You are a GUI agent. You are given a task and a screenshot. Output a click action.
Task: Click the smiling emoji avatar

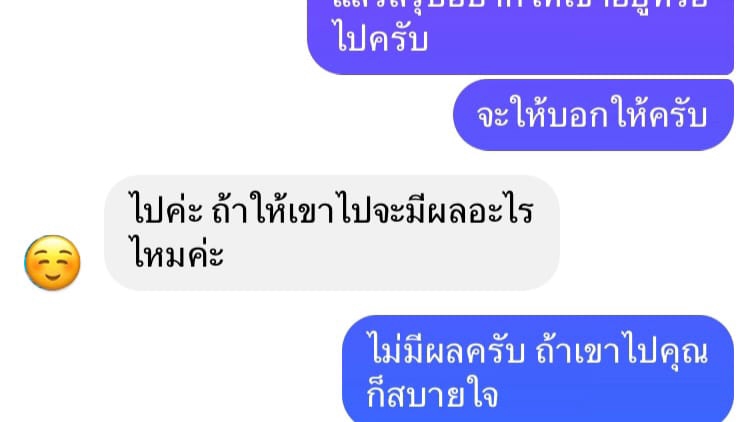pos(53,263)
